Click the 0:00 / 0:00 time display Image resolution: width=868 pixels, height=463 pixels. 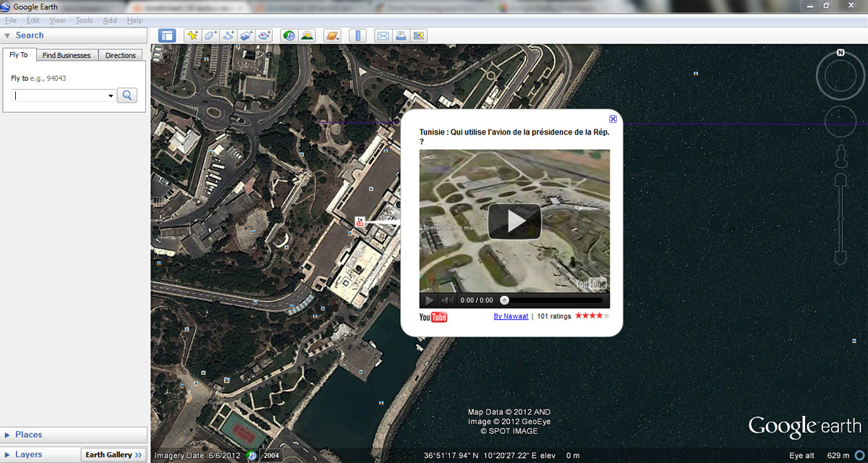pos(477,300)
